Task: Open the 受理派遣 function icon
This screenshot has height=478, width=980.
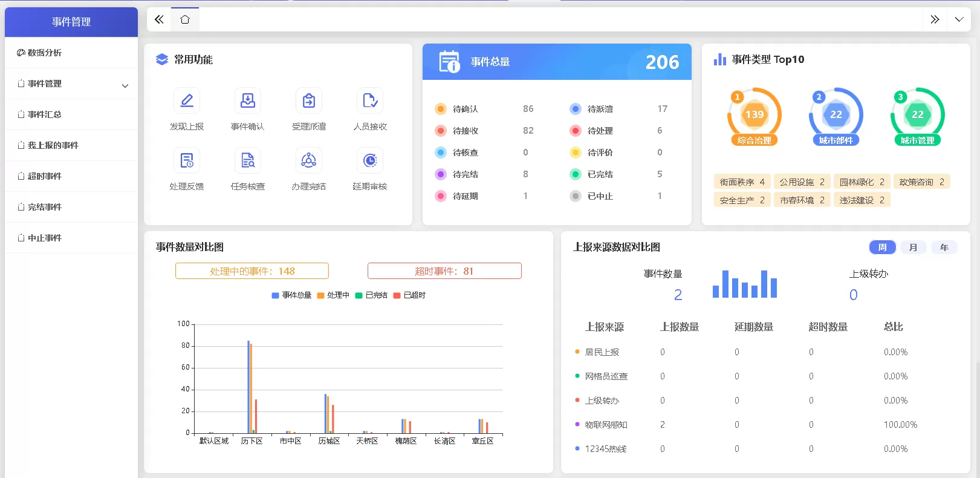Action: (x=309, y=100)
